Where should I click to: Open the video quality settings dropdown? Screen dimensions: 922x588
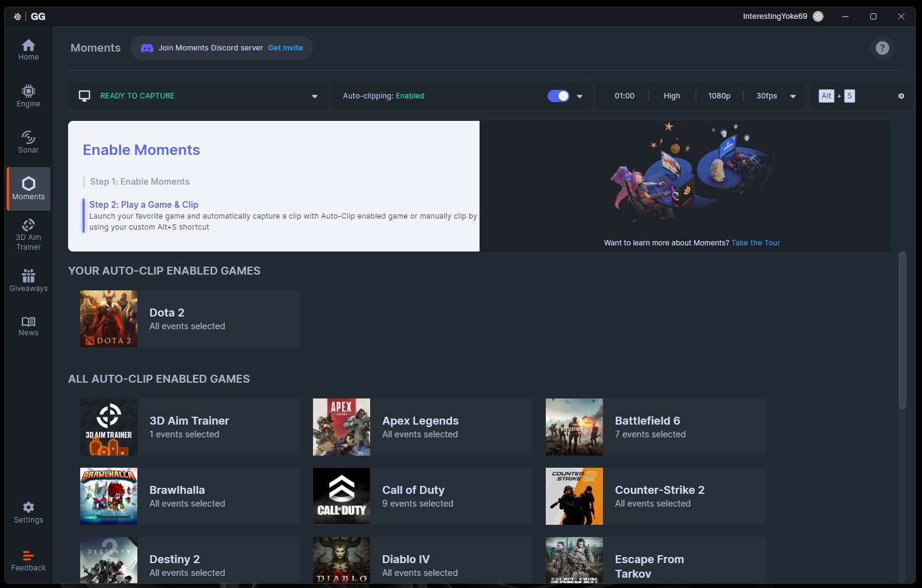[793, 96]
